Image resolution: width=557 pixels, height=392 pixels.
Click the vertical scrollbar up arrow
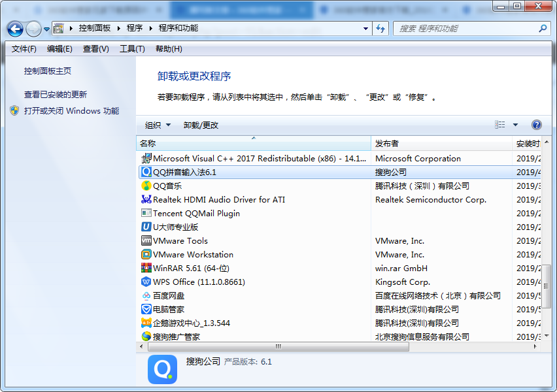click(x=547, y=142)
